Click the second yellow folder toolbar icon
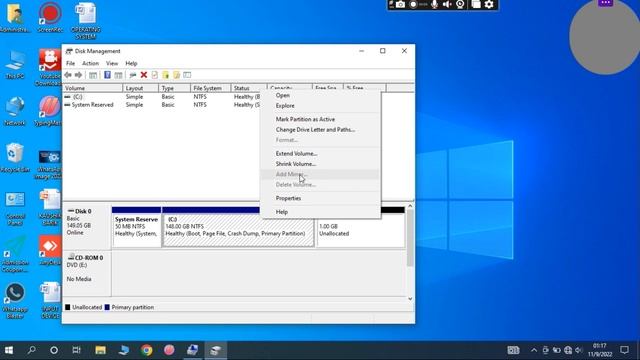640x360 pixels. click(x=176, y=75)
